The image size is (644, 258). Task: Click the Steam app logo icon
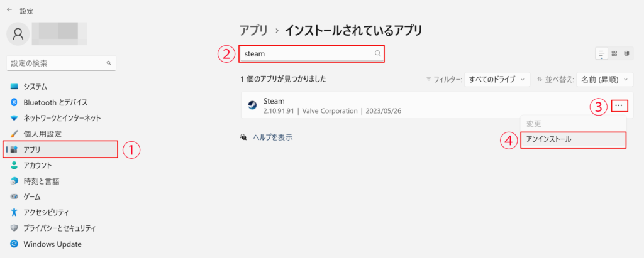click(x=252, y=105)
